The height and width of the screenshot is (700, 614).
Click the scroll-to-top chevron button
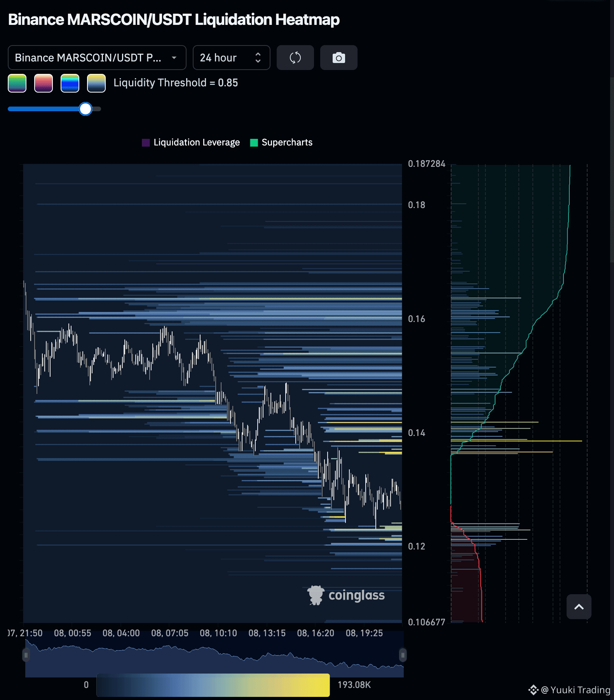579,607
